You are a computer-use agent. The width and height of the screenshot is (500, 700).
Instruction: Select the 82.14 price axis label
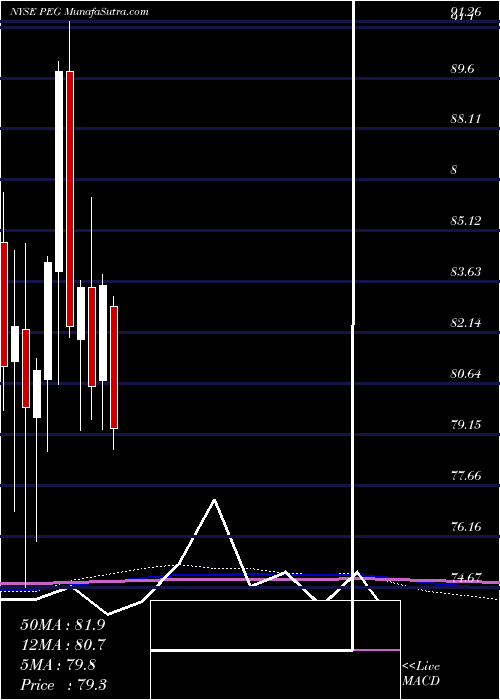tap(466, 322)
